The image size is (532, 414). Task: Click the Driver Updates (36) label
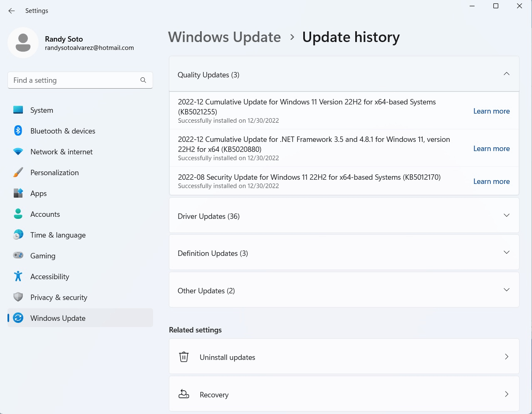pyautogui.click(x=208, y=216)
